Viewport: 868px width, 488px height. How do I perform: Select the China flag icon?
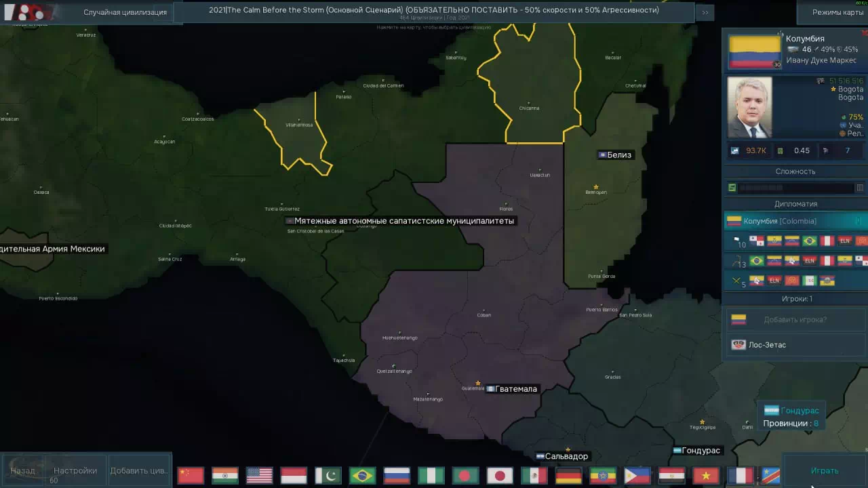191,476
